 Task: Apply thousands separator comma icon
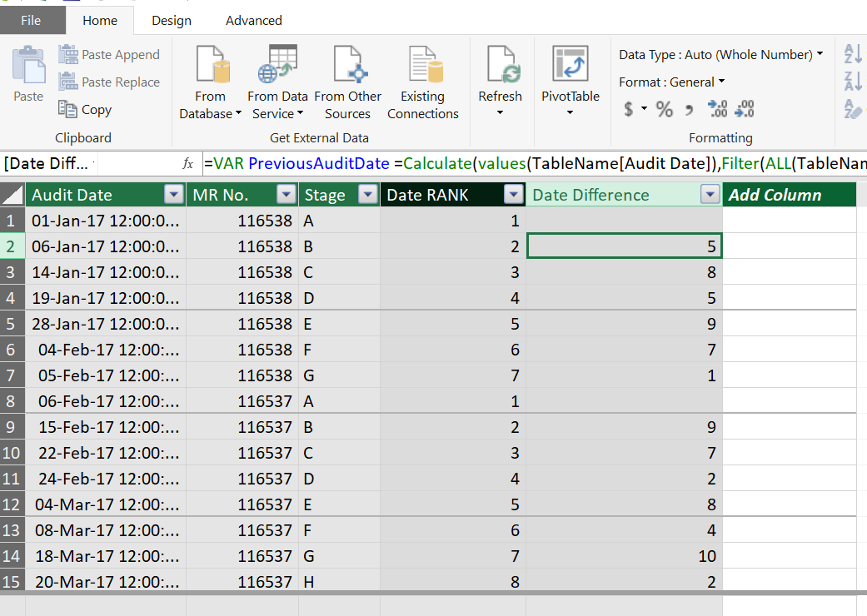[689, 110]
